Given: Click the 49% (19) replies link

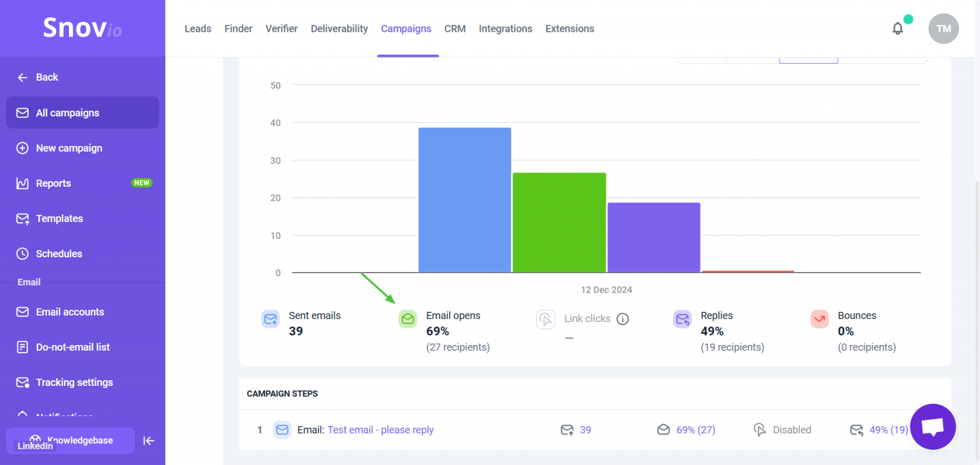Looking at the screenshot, I should pyautogui.click(x=889, y=430).
